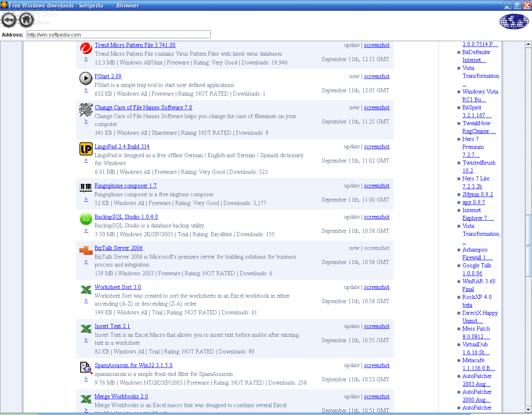Click the small arrow under BackupSQL Studio icon
This screenshot has width=532, height=415.
pos(86,230)
